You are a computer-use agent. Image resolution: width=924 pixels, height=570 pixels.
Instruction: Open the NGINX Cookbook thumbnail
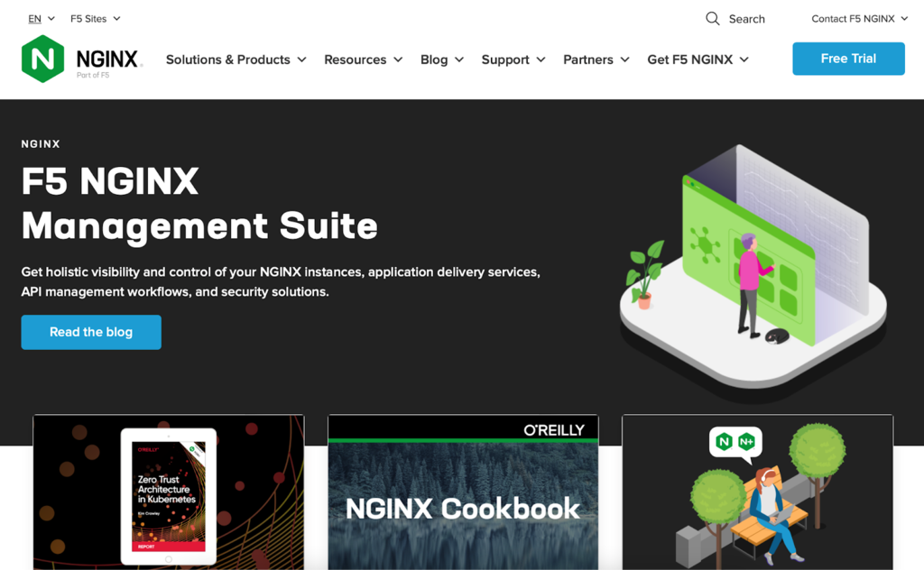pos(462,492)
